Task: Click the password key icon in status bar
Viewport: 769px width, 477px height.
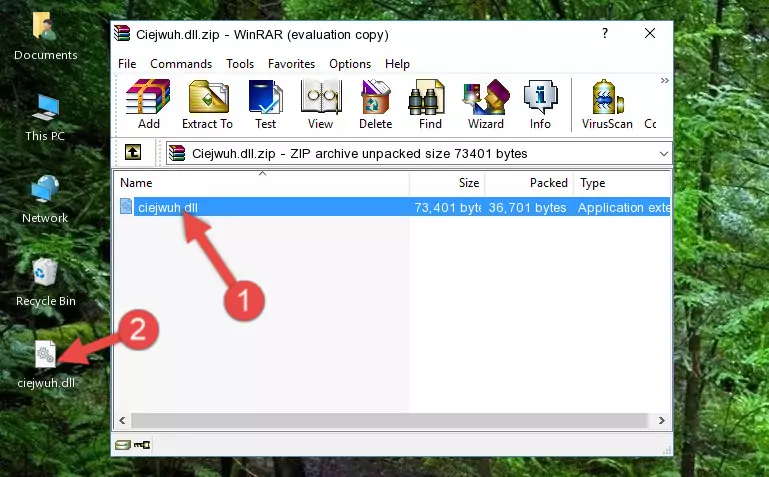Action: point(142,445)
